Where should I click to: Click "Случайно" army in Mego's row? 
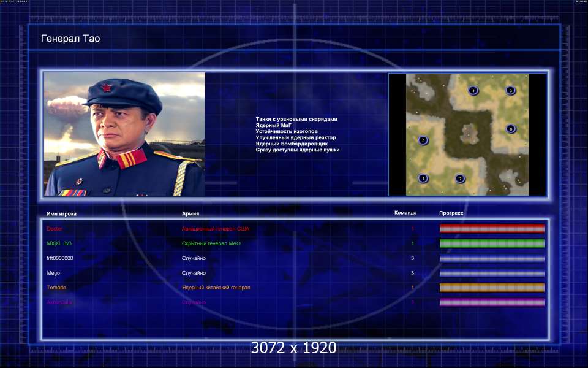coord(194,273)
